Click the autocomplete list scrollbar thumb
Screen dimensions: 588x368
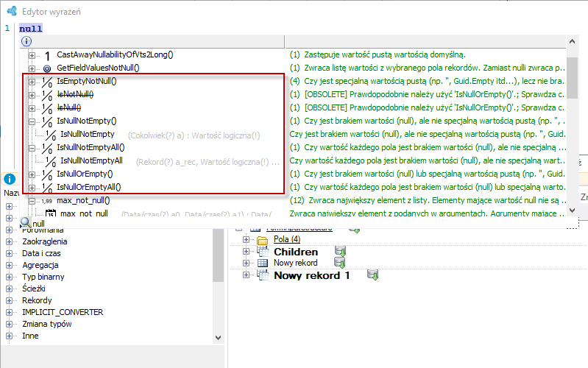[572, 78]
